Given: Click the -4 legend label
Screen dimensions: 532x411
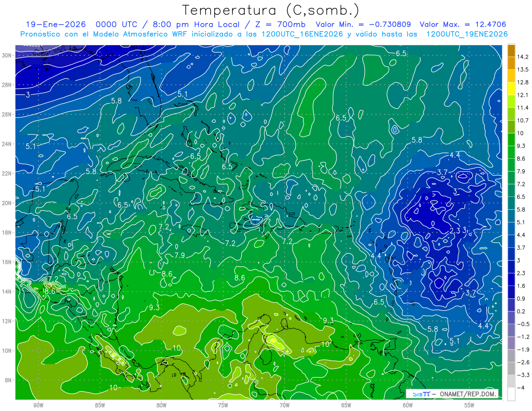Looking at the screenshot, I should (520, 388).
